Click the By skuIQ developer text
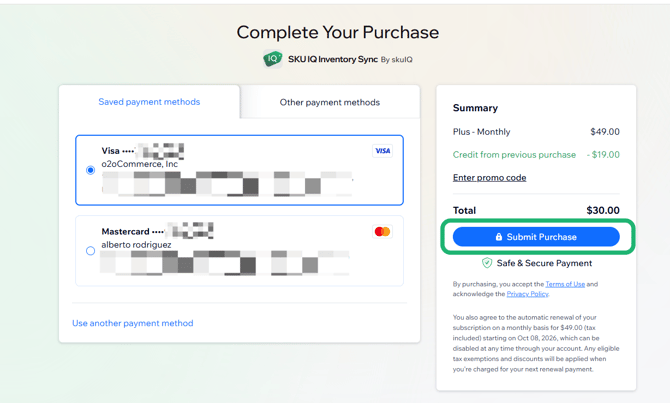This screenshot has height=403, width=670. coord(397,60)
